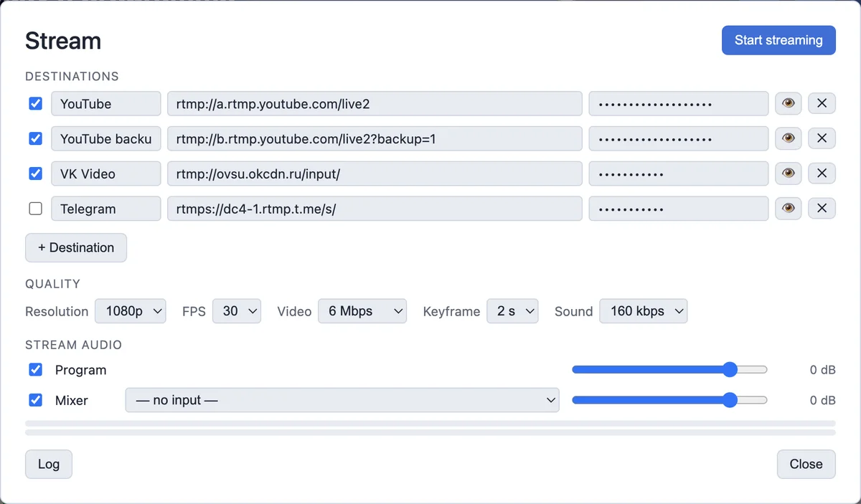
Task: Reveal the YouTube stream key
Action: tap(789, 103)
